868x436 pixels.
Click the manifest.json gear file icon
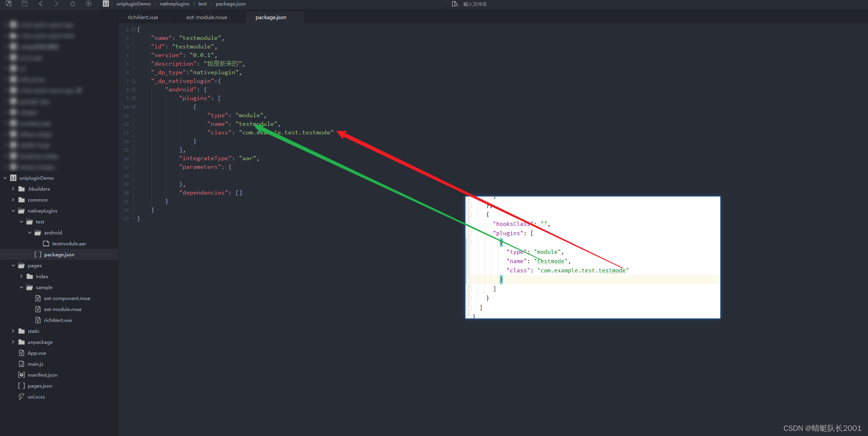tap(21, 375)
